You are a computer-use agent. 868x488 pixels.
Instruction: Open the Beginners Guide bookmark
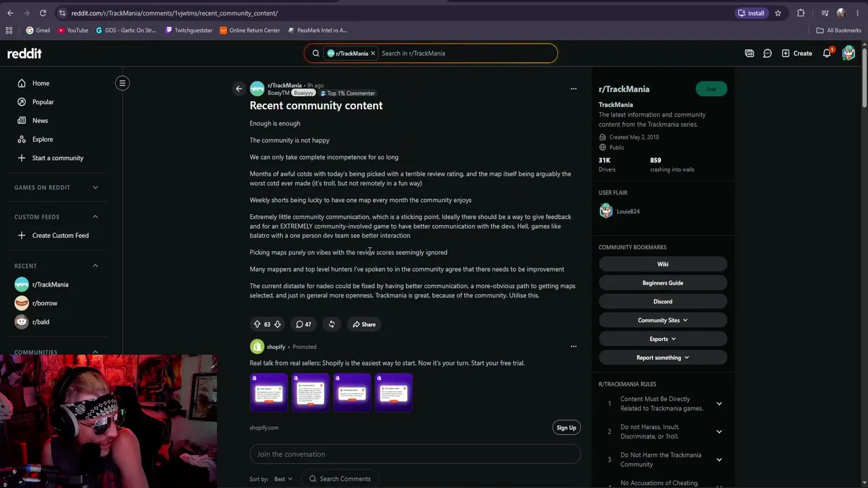[x=663, y=283]
